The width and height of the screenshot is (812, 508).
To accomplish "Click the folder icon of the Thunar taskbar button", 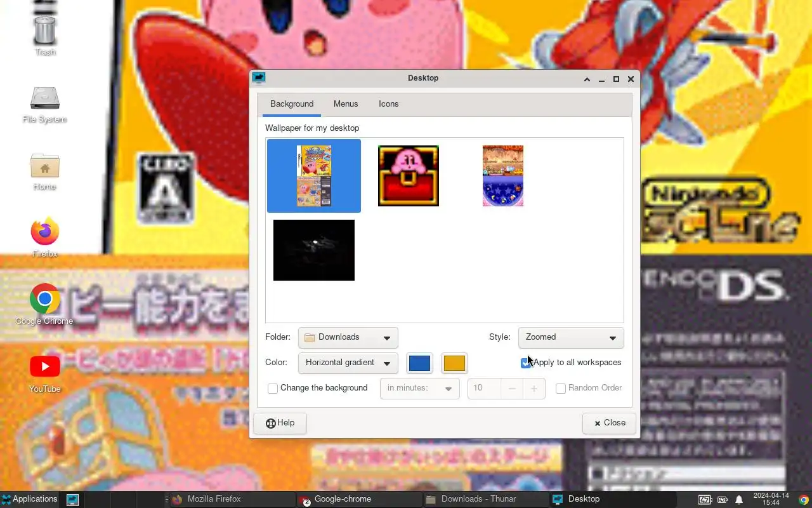I will pos(431,500).
